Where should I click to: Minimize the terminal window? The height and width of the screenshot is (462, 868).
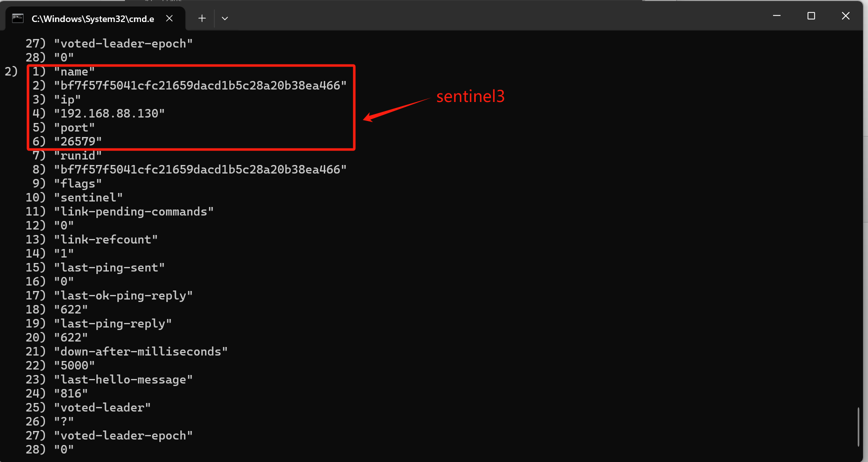coord(777,16)
